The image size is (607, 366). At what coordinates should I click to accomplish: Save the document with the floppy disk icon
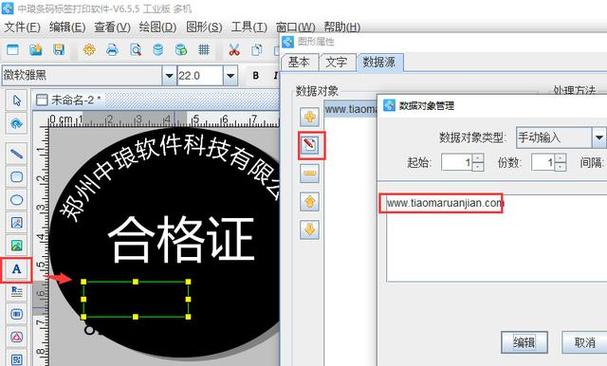(x=58, y=50)
